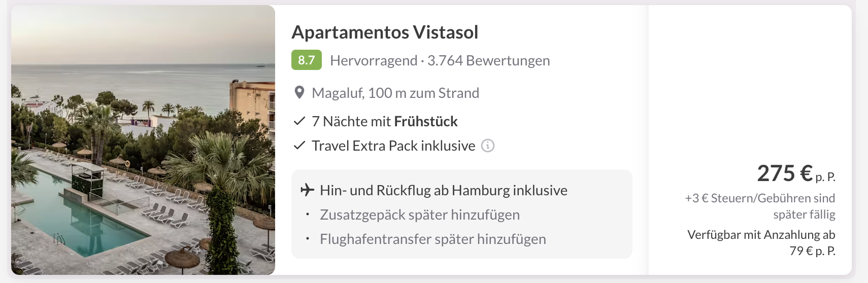868x283 pixels.
Task: Click the bullet before Flughafentransfer
Action: point(308,239)
